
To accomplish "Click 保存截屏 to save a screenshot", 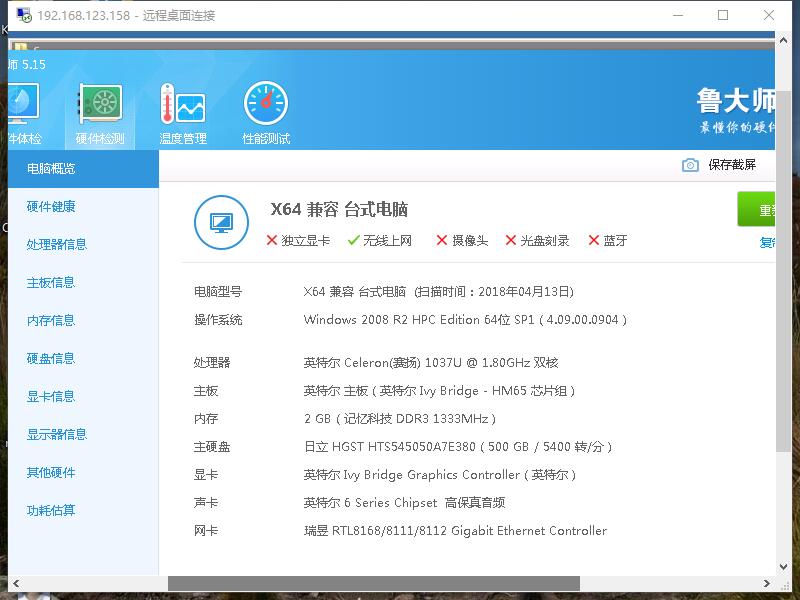I will coord(732,165).
